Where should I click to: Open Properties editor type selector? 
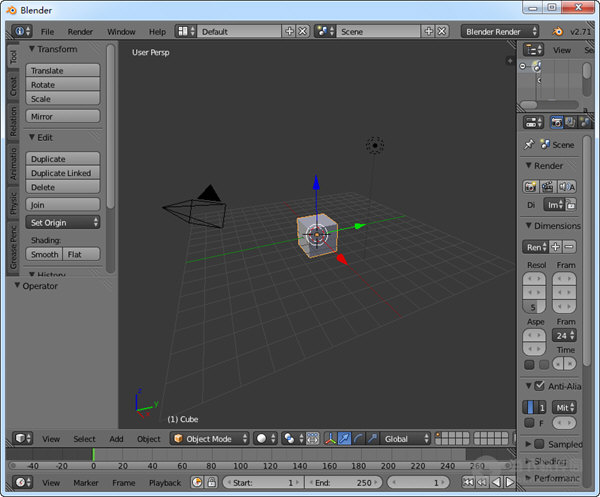click(x=533, y=122)
